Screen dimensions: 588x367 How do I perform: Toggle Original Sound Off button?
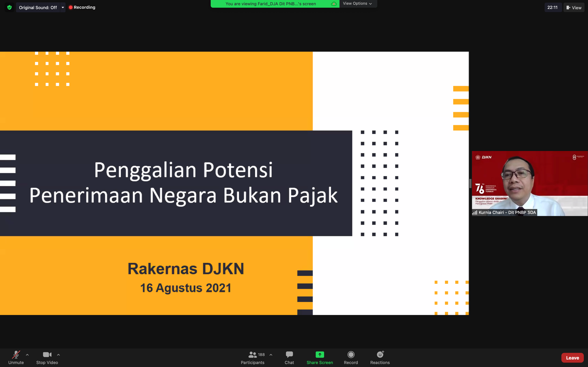point(38,8)
